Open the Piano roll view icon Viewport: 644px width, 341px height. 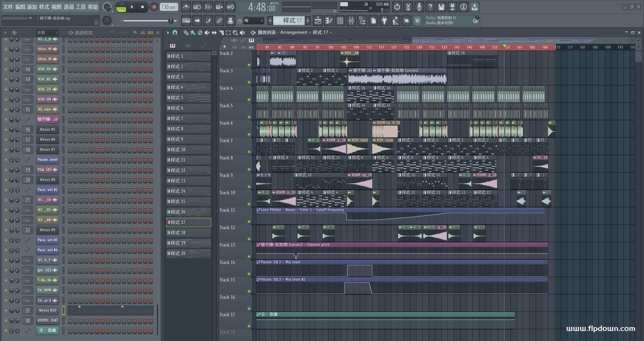click(x=329, y=21)
